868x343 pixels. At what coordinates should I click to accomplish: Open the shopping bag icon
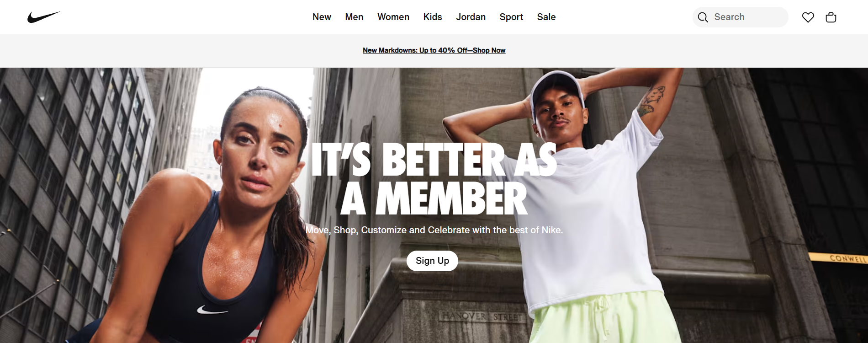[x=831, y=17]
